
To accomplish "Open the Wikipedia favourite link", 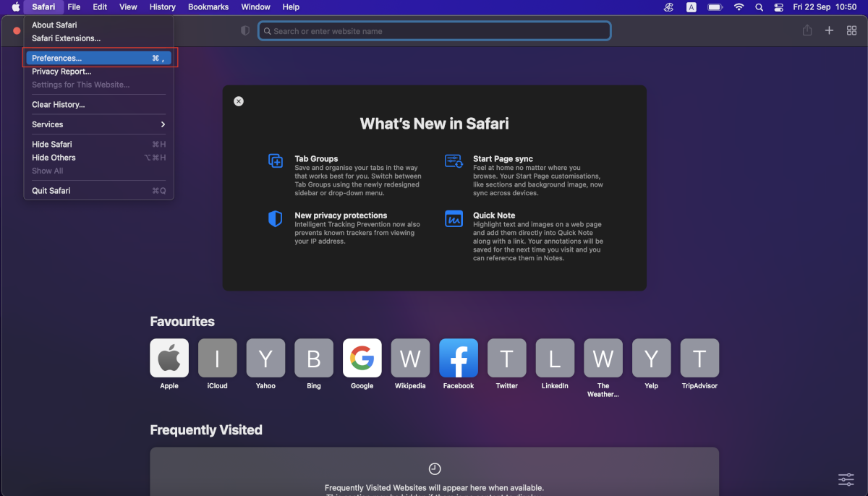I will click(x=410, y=358).
